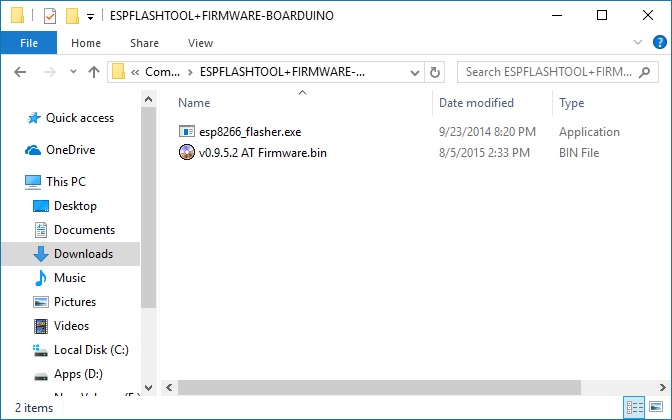Click the Videos filmstrip icon
Viewport: 672px width, 420px height.
pyautogui.click(x=41, y=326)
